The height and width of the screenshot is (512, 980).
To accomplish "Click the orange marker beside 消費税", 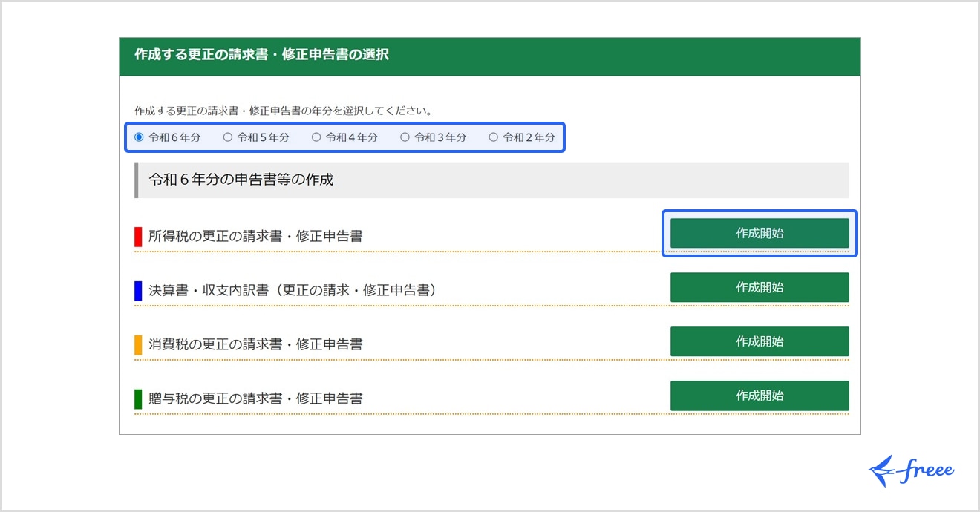I will (138, 345).
